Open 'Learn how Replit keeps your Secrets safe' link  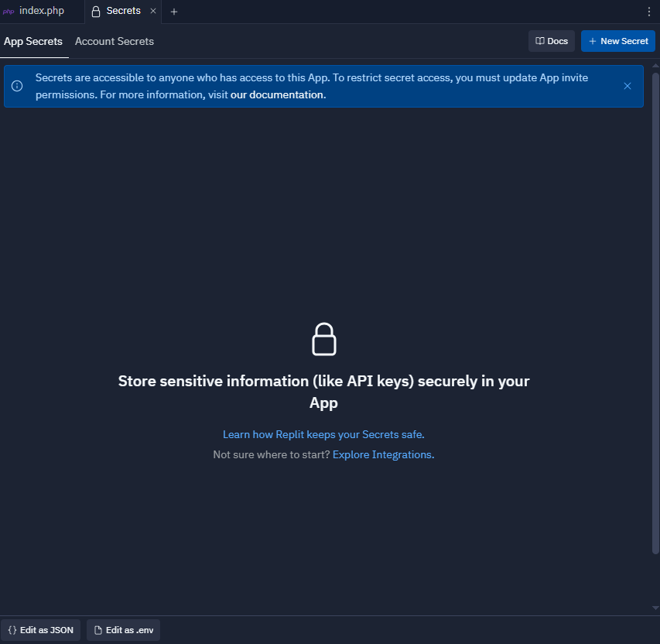(323, 434)
